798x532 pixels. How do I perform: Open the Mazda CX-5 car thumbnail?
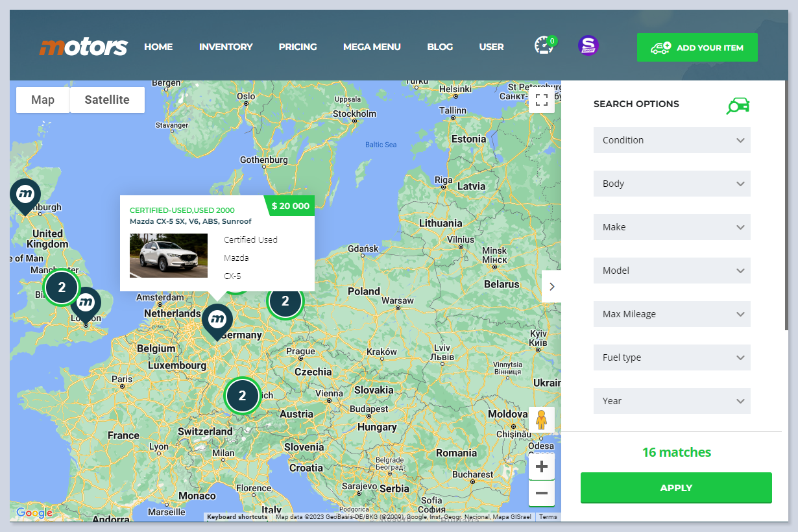169,256
